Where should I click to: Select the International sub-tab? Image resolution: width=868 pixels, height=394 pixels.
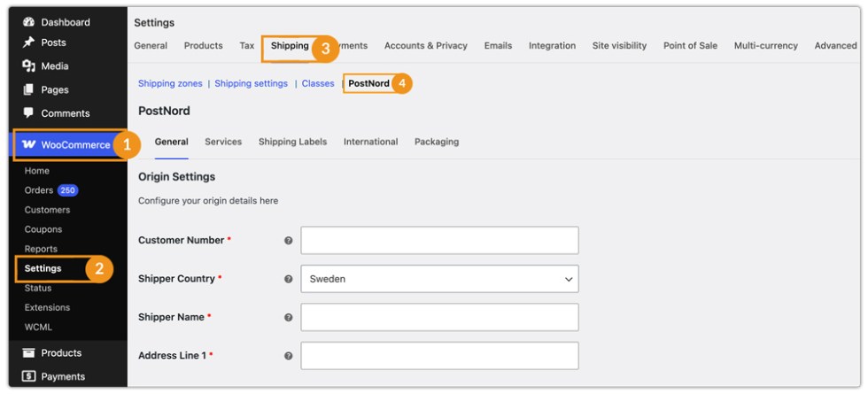click(x=370, y=142)
